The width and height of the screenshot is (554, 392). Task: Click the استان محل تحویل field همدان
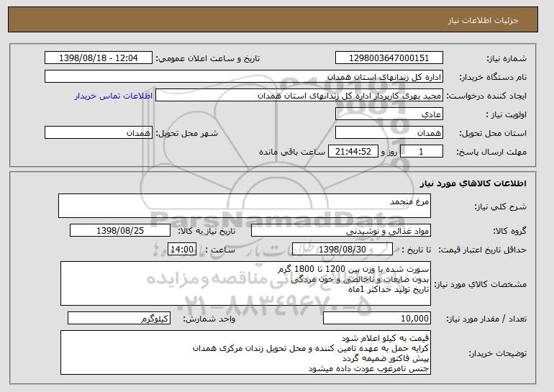tap(389, 133)
